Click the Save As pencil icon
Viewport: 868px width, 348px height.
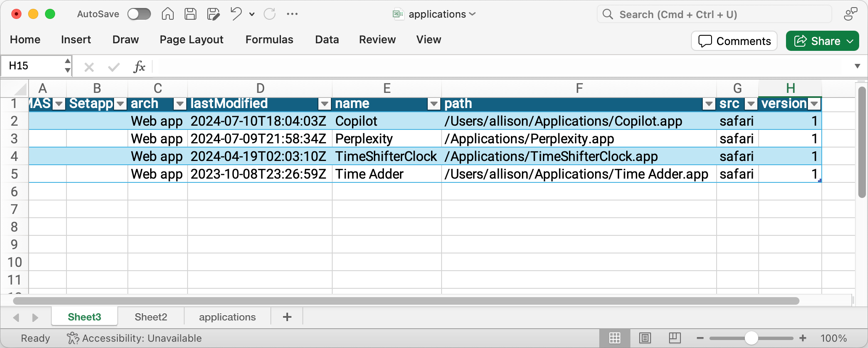point(213,14)
